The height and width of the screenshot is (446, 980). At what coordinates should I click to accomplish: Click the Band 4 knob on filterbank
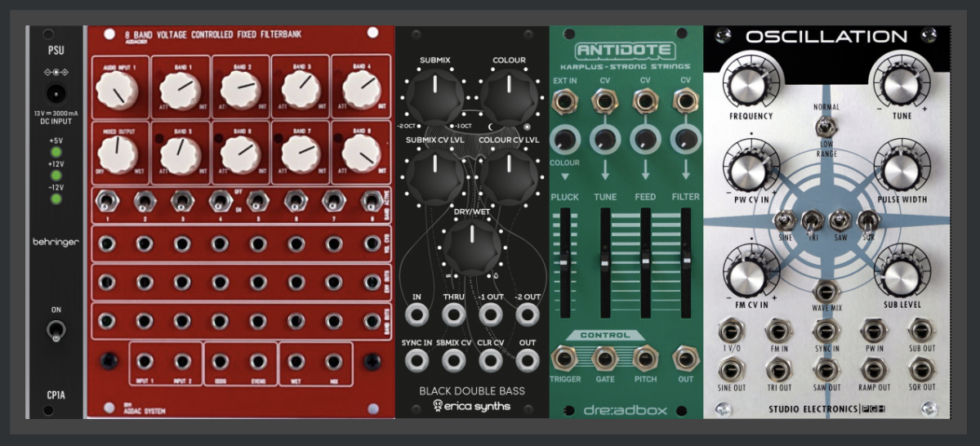click(x=362, y=89)
